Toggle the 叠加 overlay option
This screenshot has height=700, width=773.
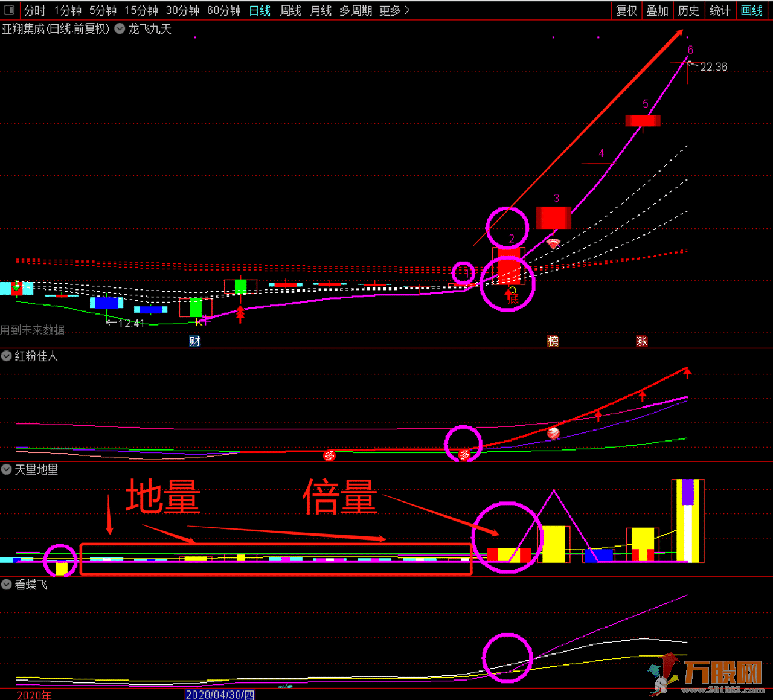[657, 10]
